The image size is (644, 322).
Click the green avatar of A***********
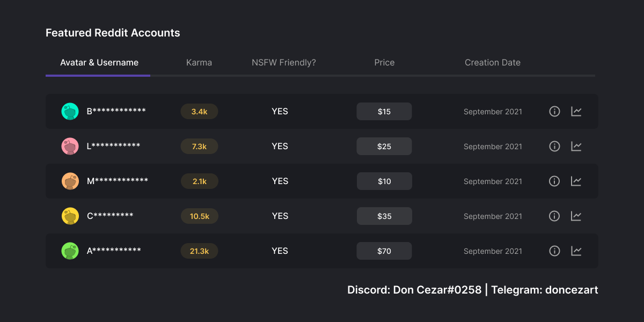tap(70, 251)
